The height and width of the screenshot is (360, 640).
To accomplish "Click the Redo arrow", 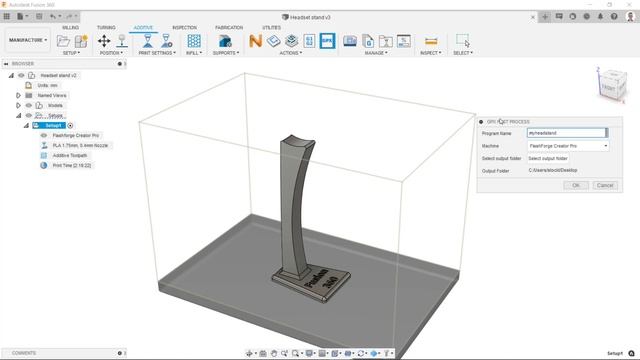I will click(69, 16).
